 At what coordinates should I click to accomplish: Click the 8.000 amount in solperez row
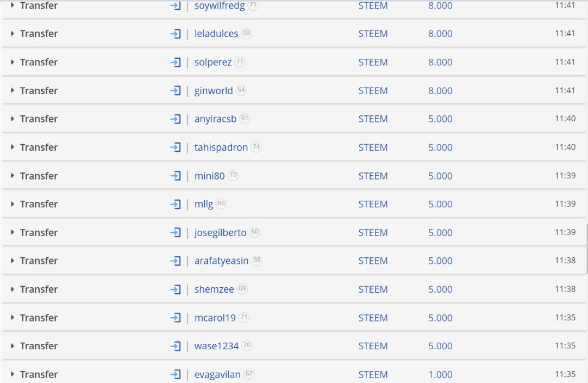440,63
